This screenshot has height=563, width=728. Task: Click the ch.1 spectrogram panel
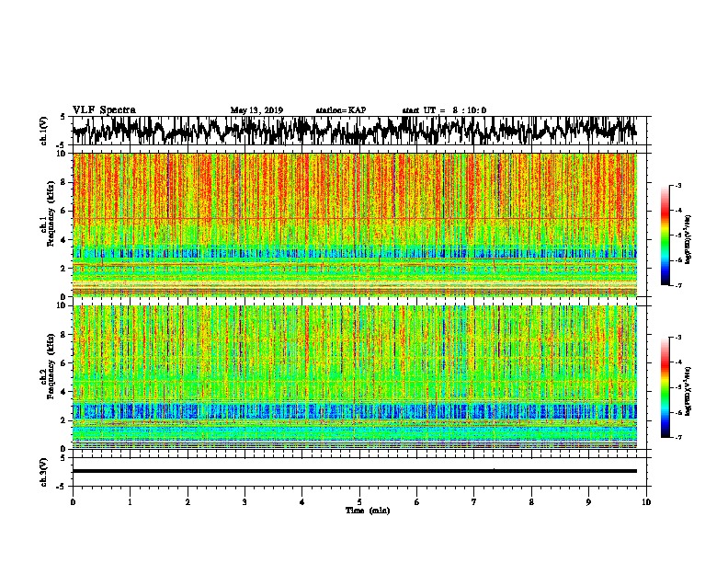355,224
